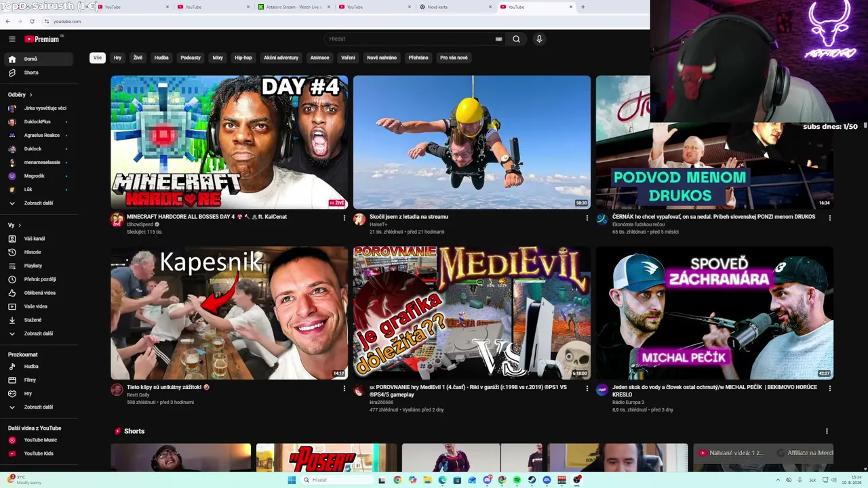Select the Podcasty filter chip

[191, 58]
